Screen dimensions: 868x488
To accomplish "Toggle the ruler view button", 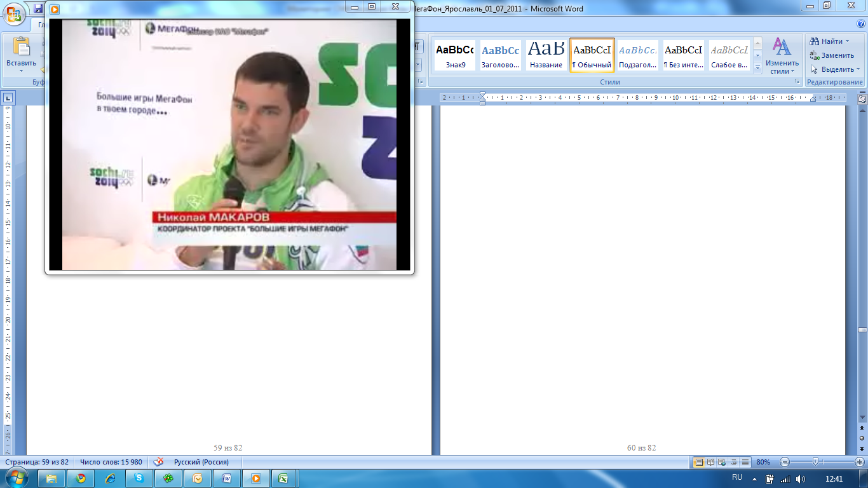I will (862, 98).
